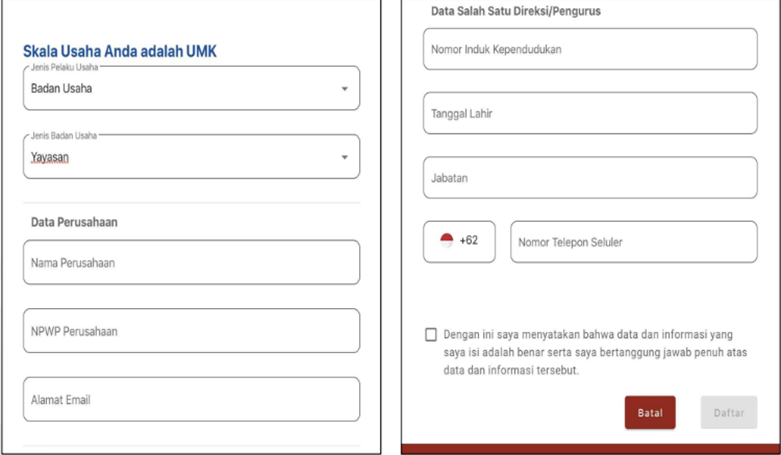Expand the Jenis Pelaku Usaha dropdown arrow
This screenshot has height=455, width=781.
pos(345,89)
